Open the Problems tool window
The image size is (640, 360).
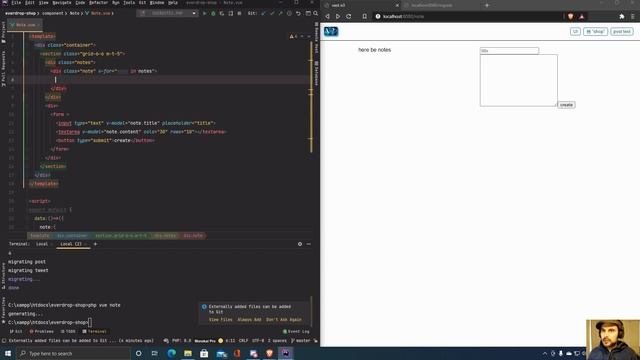[x=42, y=331]
